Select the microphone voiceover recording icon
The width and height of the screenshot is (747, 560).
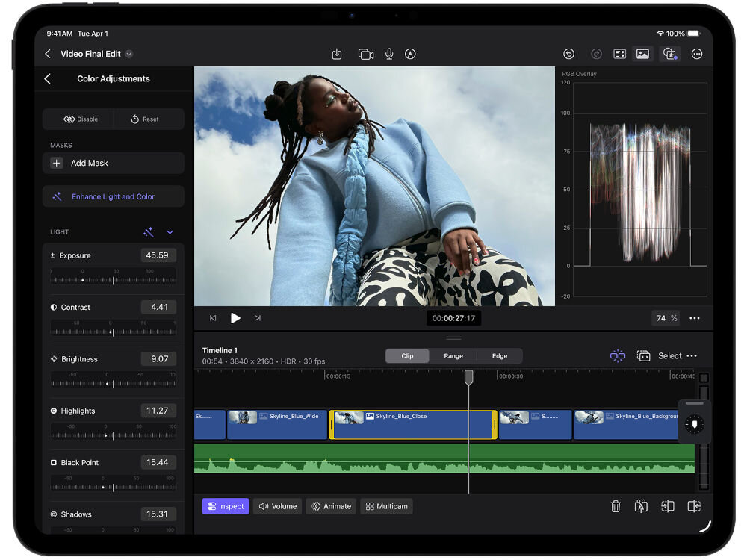pyautogui.click(x=389, y=54)
